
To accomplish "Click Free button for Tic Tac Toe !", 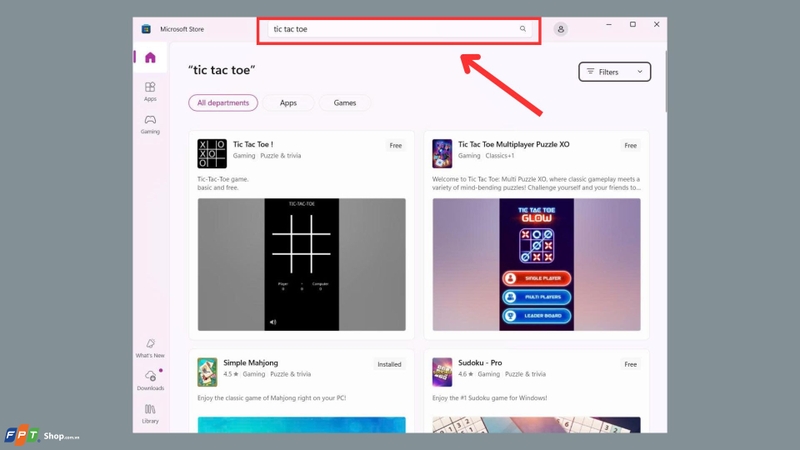I will 395,145.
